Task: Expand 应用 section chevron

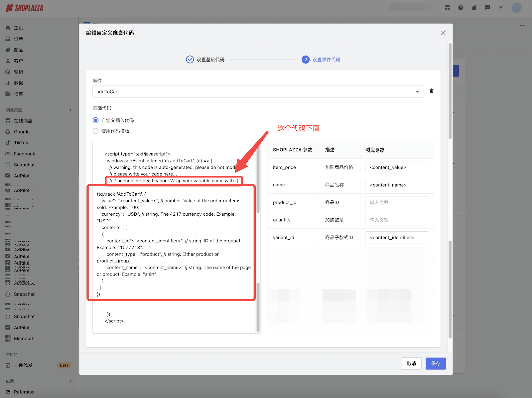Action: click(x=70, y=381)
